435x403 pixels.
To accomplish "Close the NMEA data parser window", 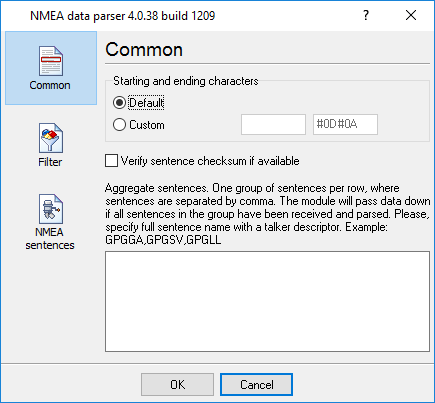I will (x=411, y=15).
